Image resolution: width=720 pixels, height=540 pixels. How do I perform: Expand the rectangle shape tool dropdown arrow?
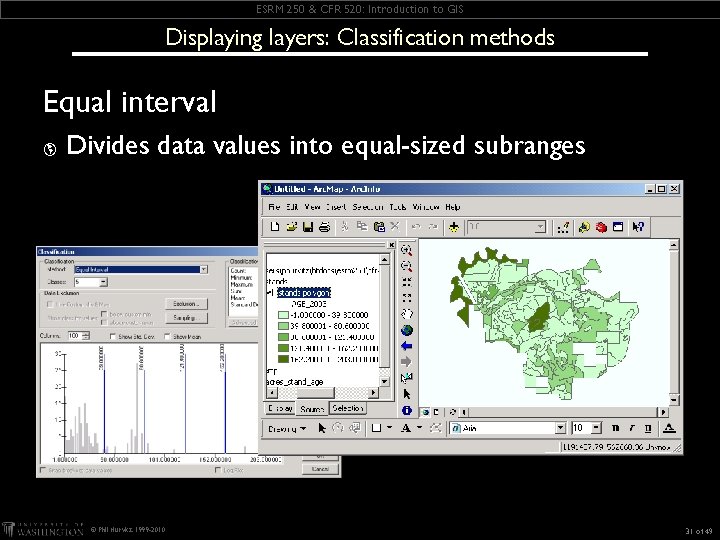[x=389, y=428]
